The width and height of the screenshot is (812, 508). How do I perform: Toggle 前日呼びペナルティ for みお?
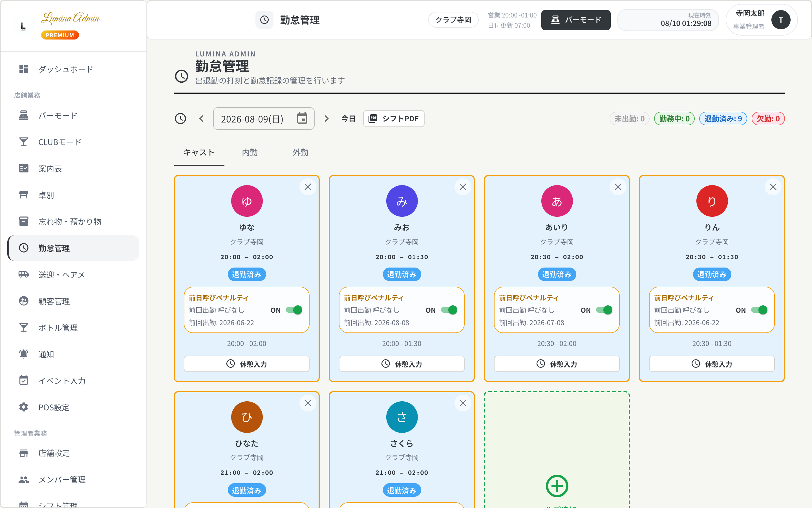[x=449, y=310]
